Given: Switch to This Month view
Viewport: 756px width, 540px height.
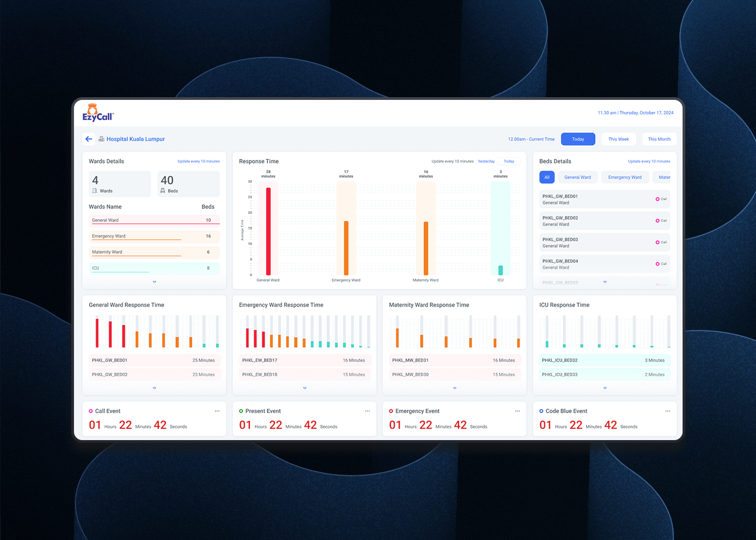Looking at the screenshot, I should coord(659,139).
